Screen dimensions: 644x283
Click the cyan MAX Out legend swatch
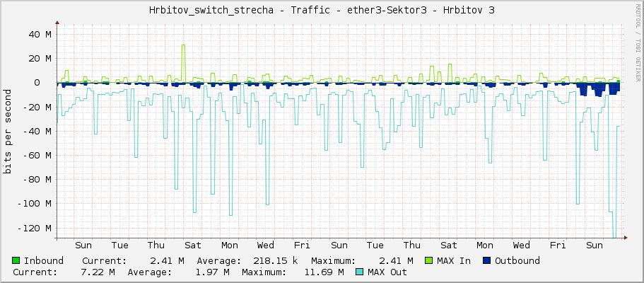[x=359, y=272]
